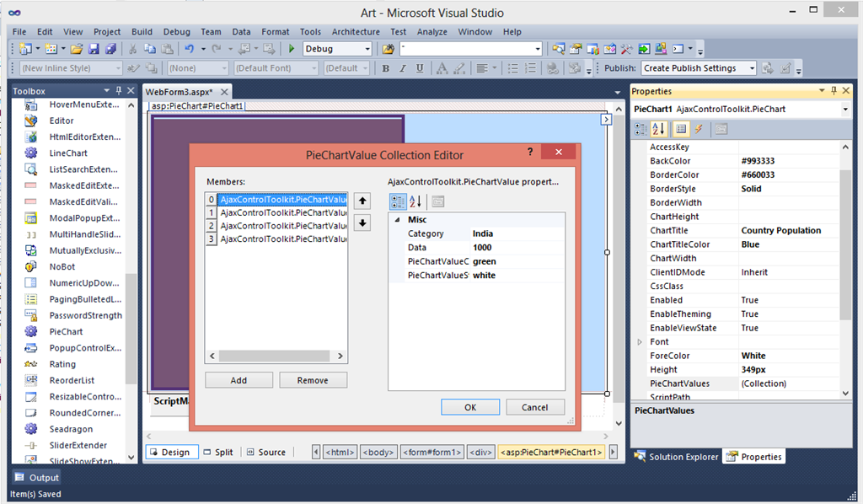Open the Toolbox tools icon in toolbar
The height and width of the screenshot is (504, 863).
point(626,49)
